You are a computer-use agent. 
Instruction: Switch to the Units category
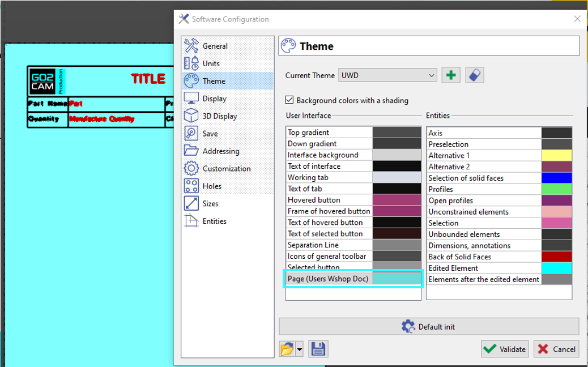pyautogui.click(x=211, y=63)
